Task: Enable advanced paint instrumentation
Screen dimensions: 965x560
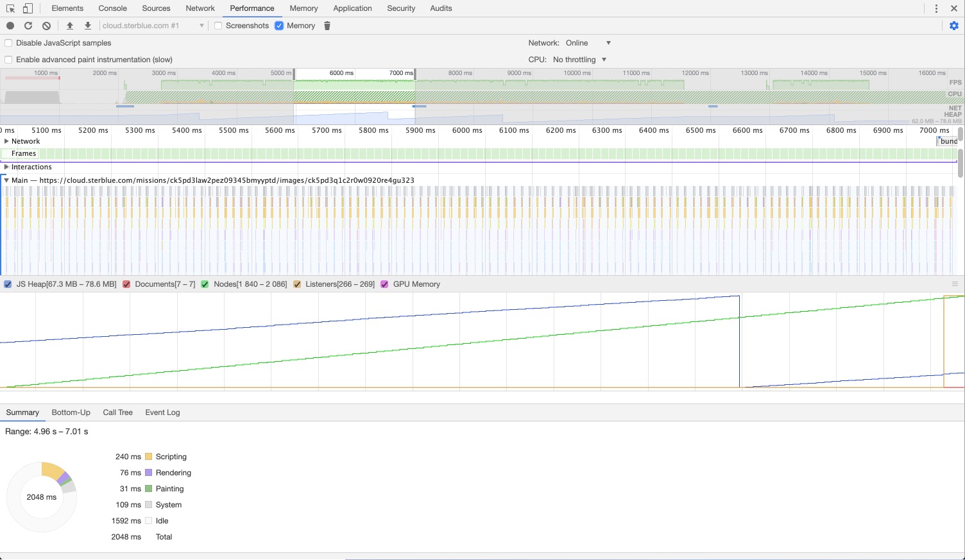Action: pyautogui.click(x=8, y=59)
